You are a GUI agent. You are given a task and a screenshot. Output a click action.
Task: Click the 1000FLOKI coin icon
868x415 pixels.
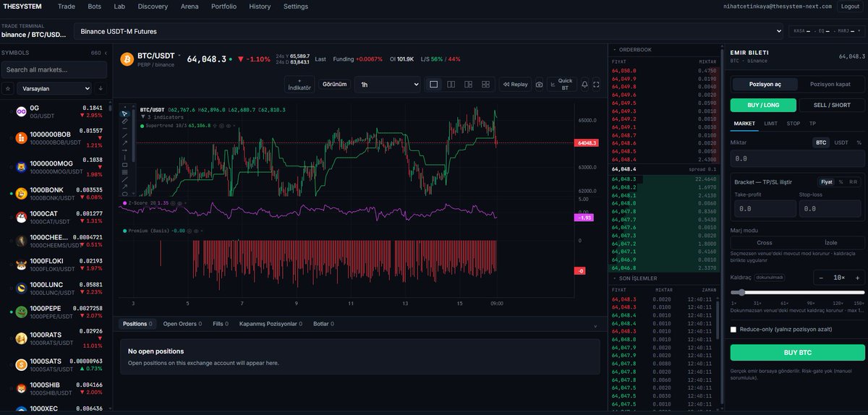coord(22,264)
